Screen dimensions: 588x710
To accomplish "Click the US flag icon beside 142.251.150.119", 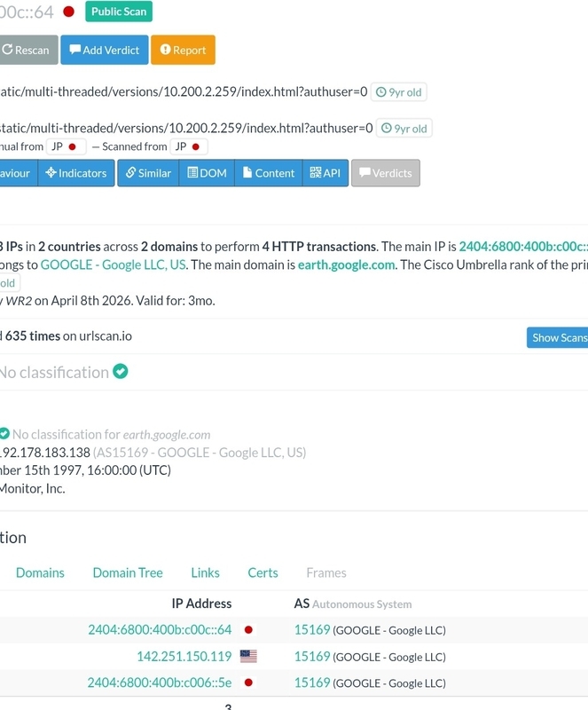I will pos(248,656).
